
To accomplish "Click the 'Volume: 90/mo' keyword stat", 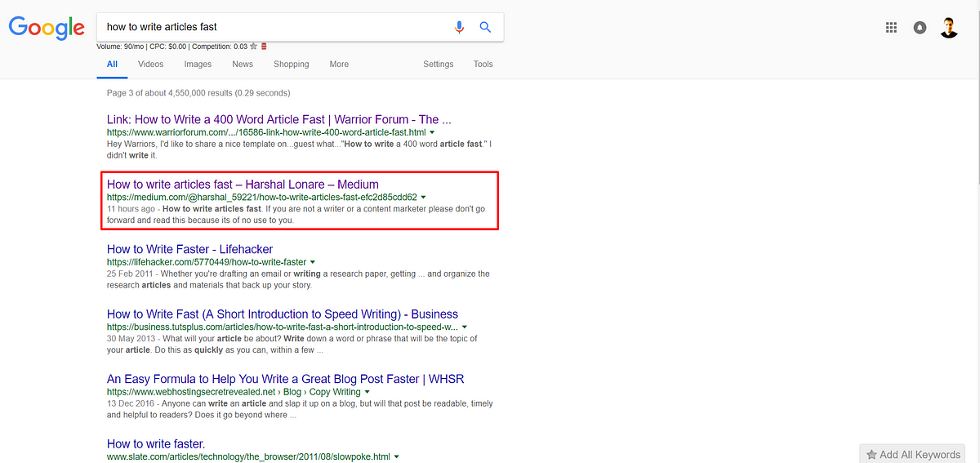I will point(122,47).
